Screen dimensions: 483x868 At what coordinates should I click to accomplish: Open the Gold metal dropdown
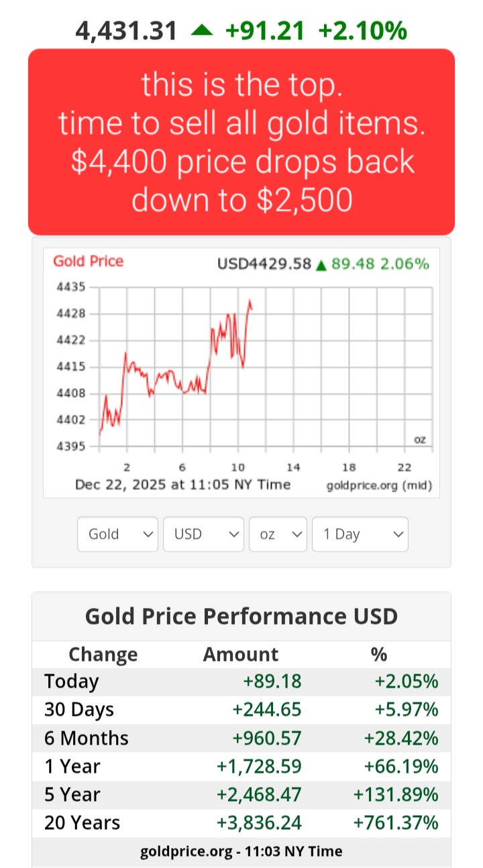tap(117, 534)
